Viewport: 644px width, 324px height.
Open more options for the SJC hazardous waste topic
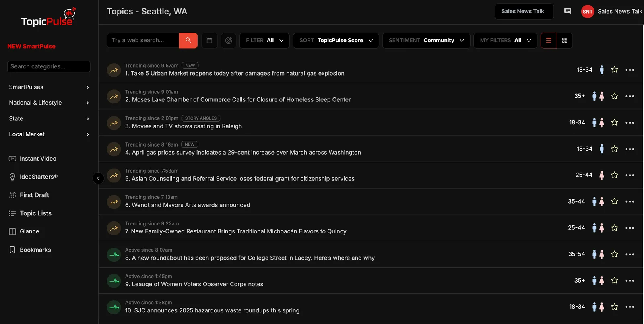[x=630, y=307]
